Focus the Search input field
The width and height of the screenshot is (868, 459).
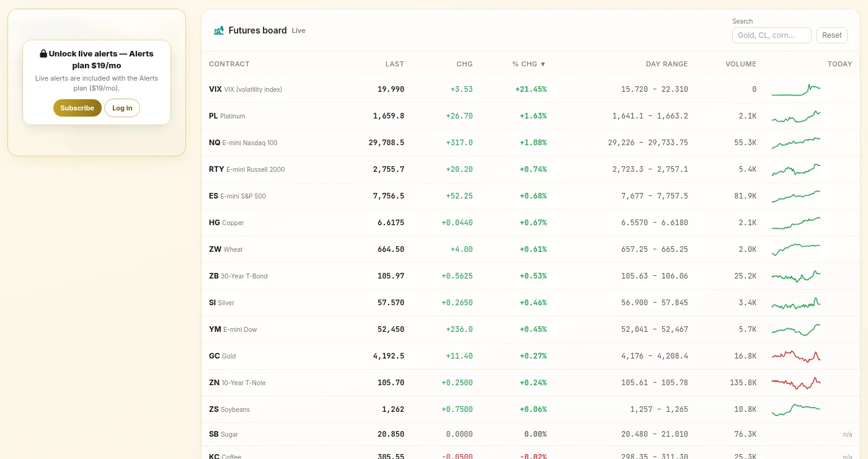pos(772,35)
